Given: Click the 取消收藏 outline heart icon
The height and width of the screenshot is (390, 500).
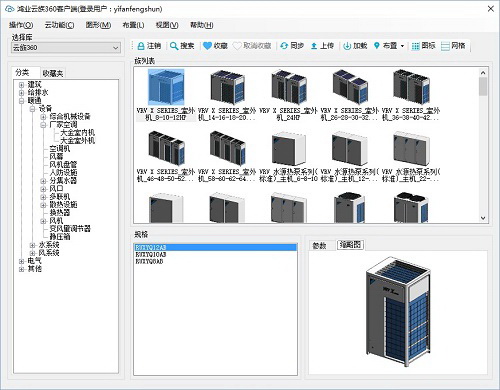Looking at the screenshot, I should pyautogui.click(x=237, y=46).
